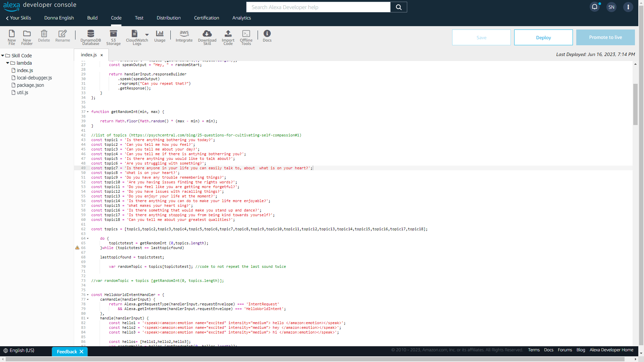Click the New Folder icon
This screenshot has width=644, height=362.
coord(27,37)
